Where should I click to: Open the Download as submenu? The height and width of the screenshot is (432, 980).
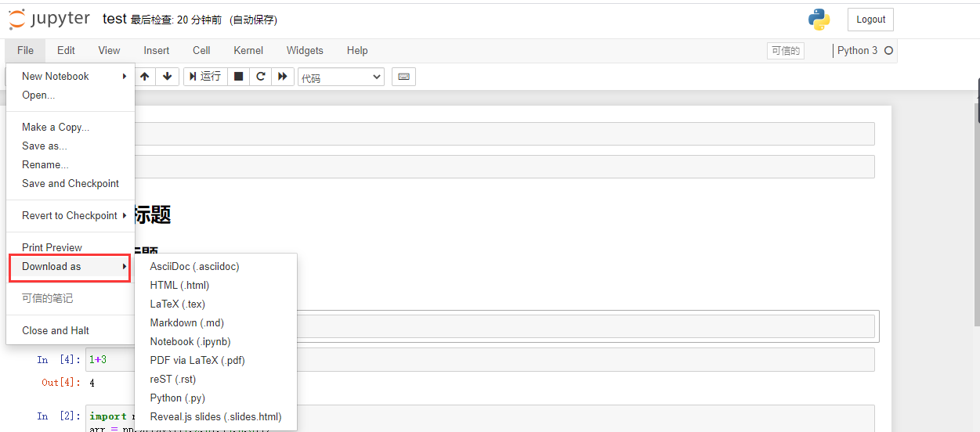pyautogui.click(x=70, y=266)
